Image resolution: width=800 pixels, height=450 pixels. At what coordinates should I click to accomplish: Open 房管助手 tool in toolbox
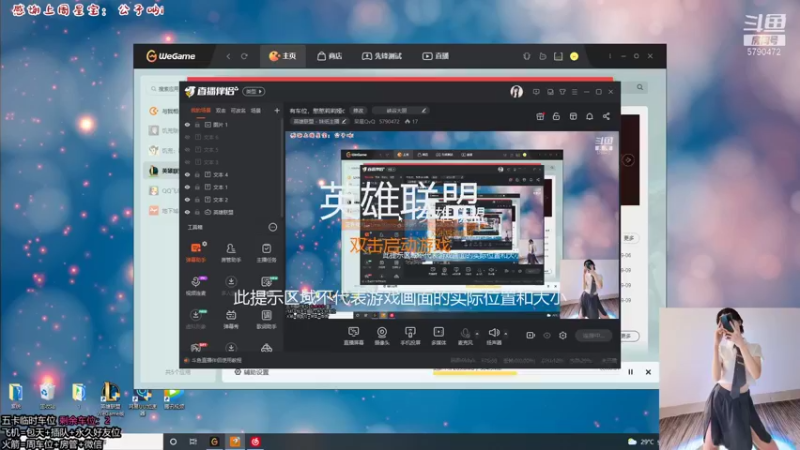pyautogui.click(x=231, y=252)
